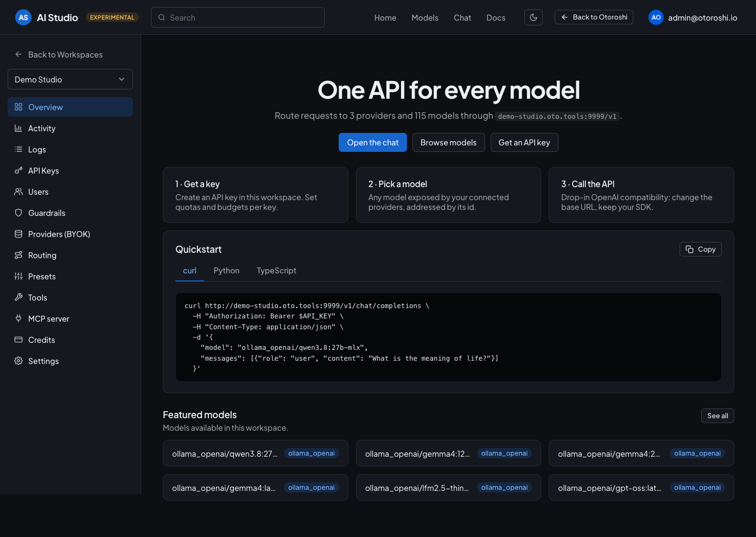Open the Settings sidebar item
Image resolution: width=756 pixels, height=537 pixels.
click(x=70, y=361)
